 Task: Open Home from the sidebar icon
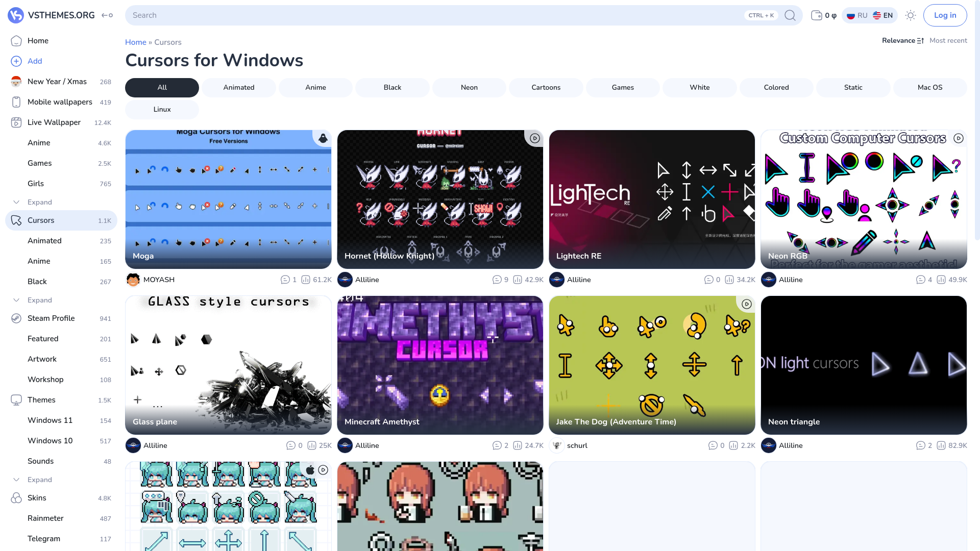16,41
